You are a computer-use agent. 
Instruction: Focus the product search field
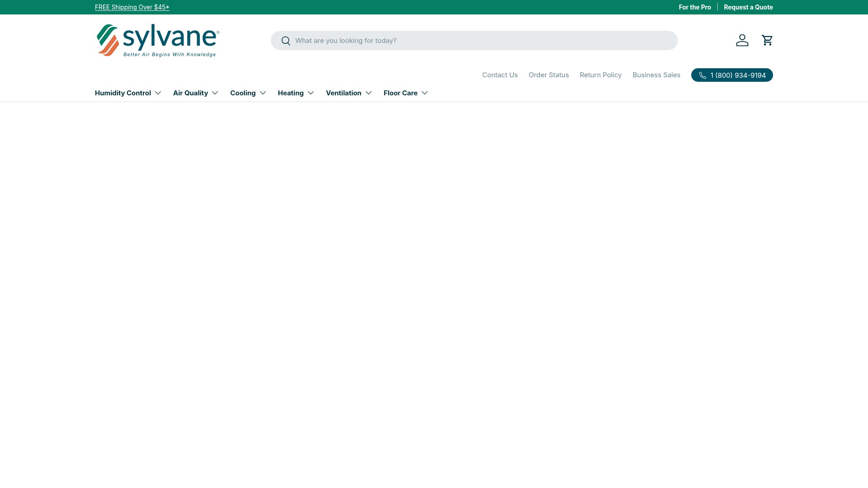(474, 41)
